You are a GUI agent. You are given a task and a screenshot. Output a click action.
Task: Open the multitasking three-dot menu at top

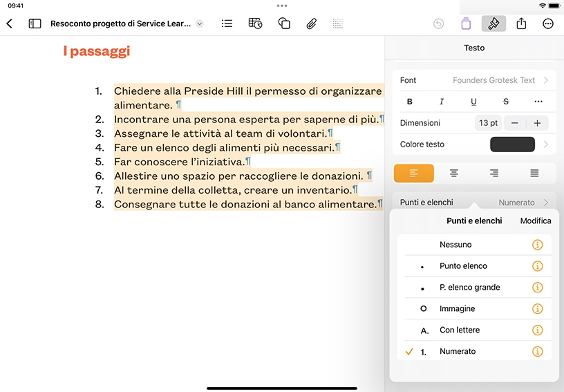(x=282, y=6)
